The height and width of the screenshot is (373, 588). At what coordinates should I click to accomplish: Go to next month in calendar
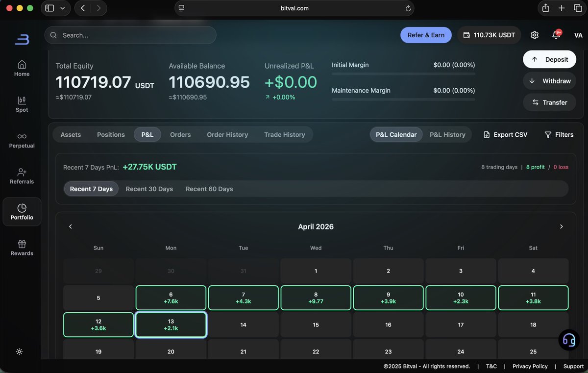[562, 226]
